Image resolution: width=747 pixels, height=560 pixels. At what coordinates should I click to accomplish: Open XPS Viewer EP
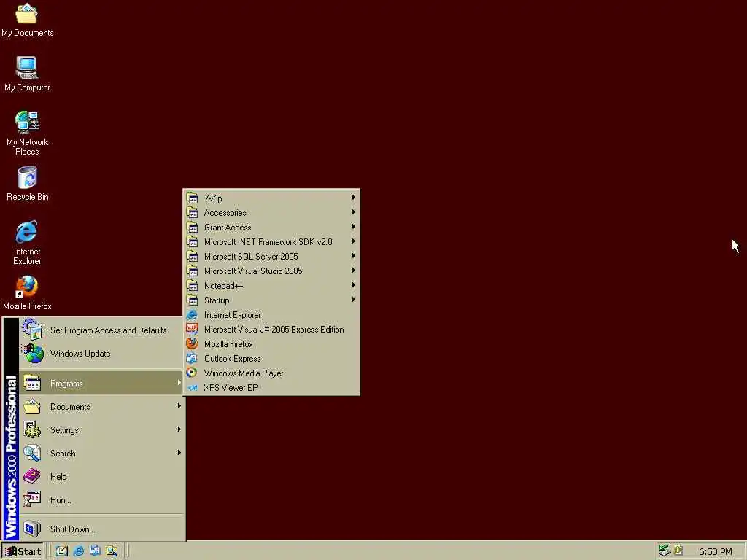tap(271, 388)
